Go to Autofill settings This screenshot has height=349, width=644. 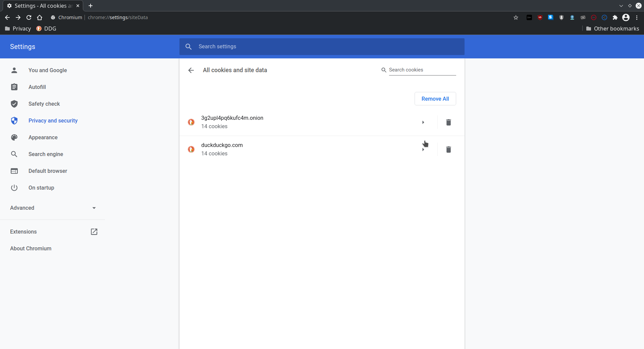(37, 87)
